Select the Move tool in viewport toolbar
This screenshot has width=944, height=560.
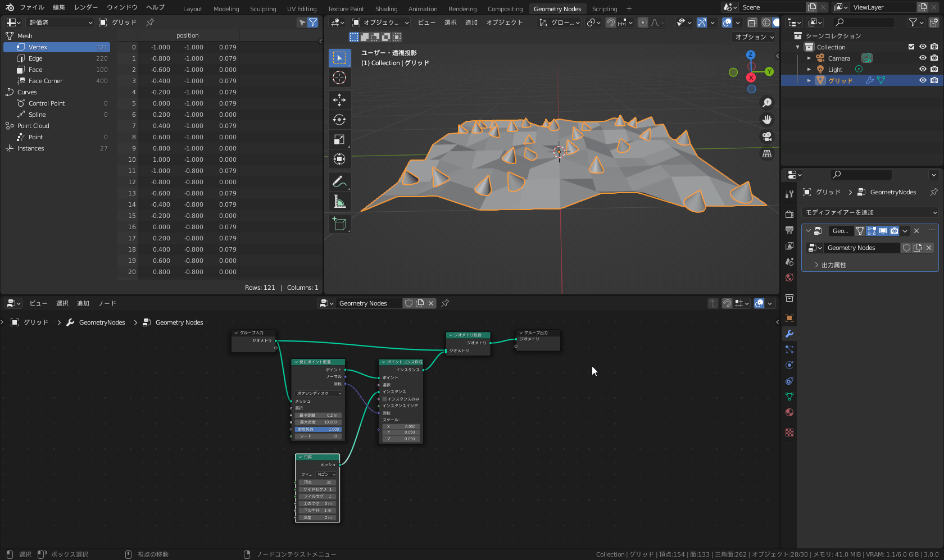(x=339, y=100)
